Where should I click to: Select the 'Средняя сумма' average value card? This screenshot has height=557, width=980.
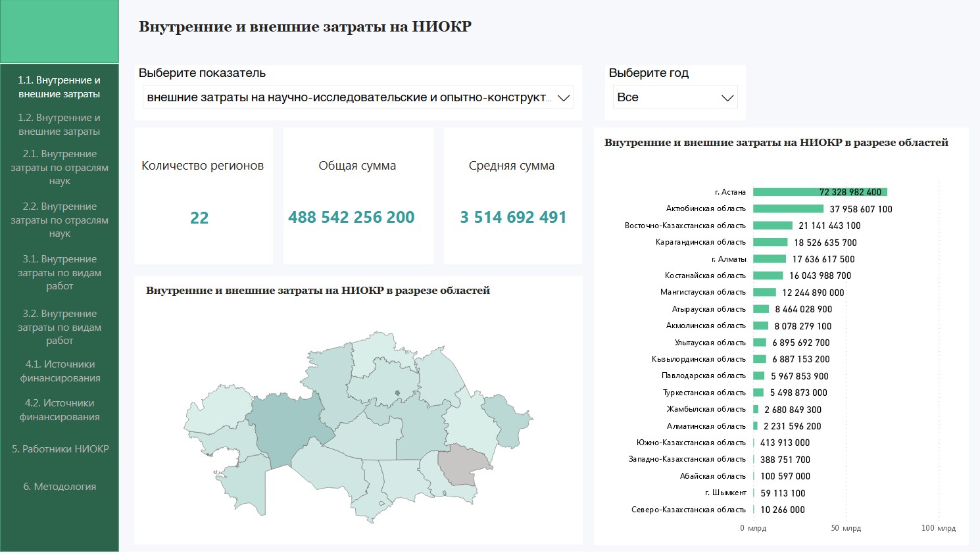coord(512,218)
